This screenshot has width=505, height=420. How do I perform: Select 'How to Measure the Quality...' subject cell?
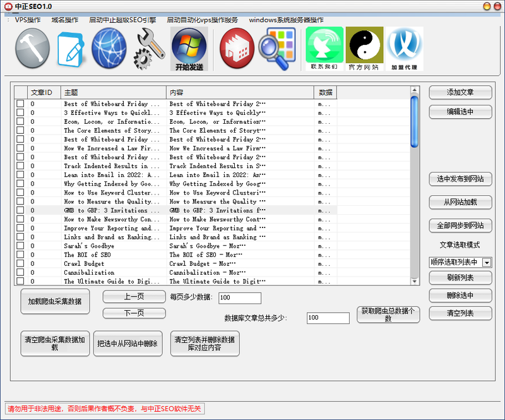tap(114, 201)
